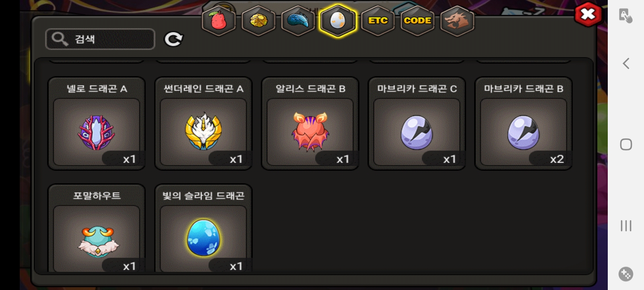The image size is (644, 290).
Task: Open the ETC tab
Action: coord(378,21)
